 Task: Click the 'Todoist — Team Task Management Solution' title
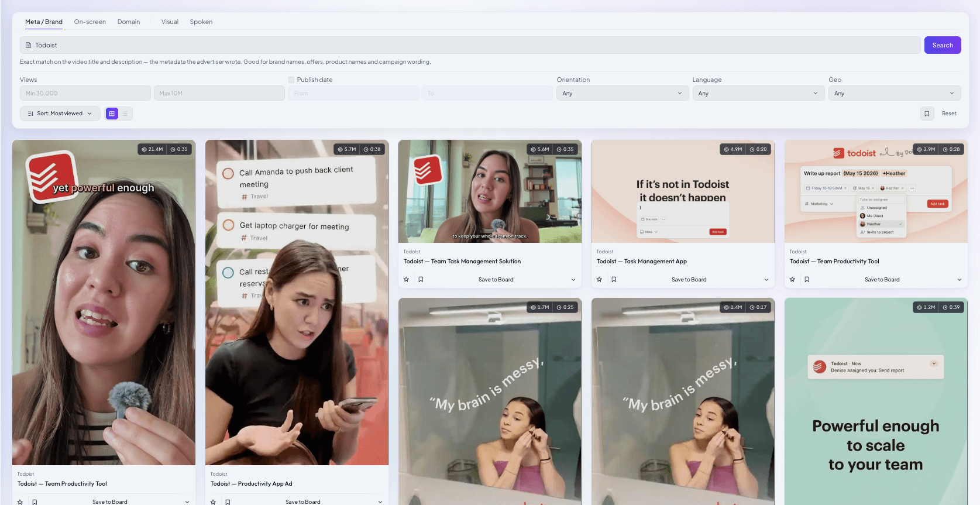point(462,262)
